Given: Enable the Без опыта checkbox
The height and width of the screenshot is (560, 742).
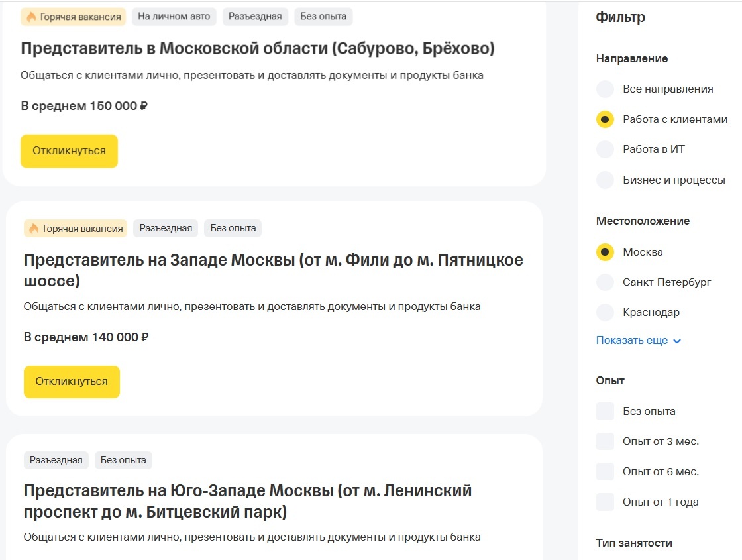Looking at the screenshot, I should tap(606, 411).
